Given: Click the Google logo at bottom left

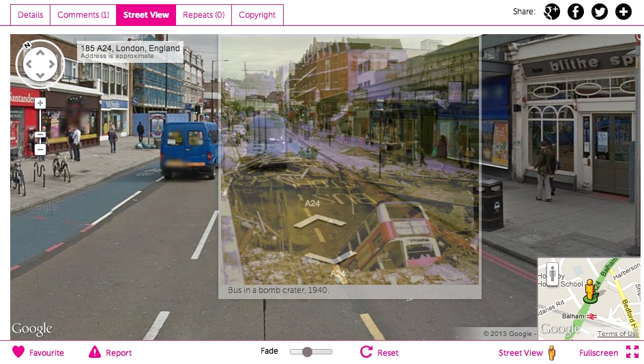Looking at the screenshot, I should tap(32, 329).
